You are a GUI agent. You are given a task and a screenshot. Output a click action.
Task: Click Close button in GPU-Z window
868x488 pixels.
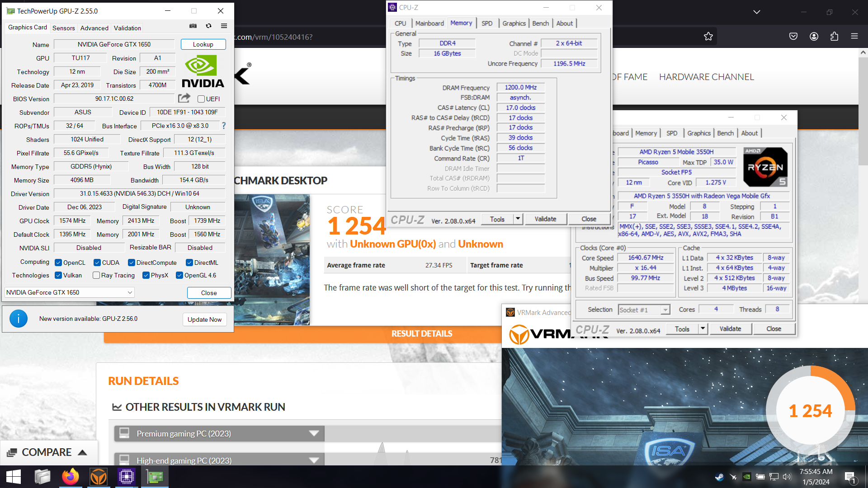point(209,293)
